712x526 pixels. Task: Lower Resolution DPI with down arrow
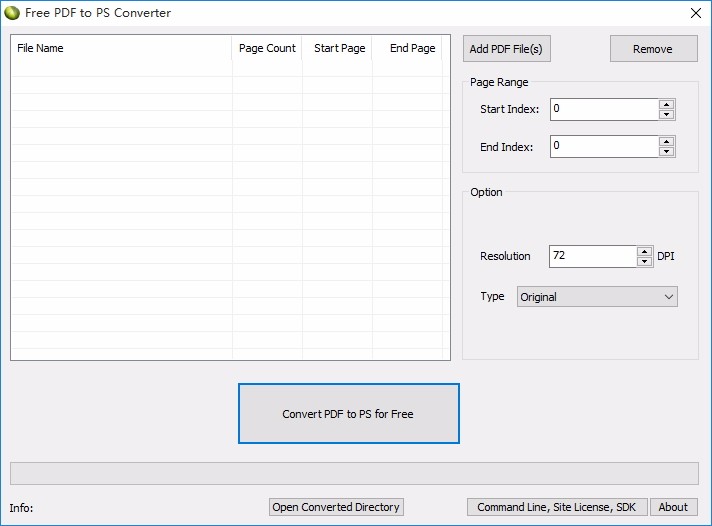click(x=644, y=262)
